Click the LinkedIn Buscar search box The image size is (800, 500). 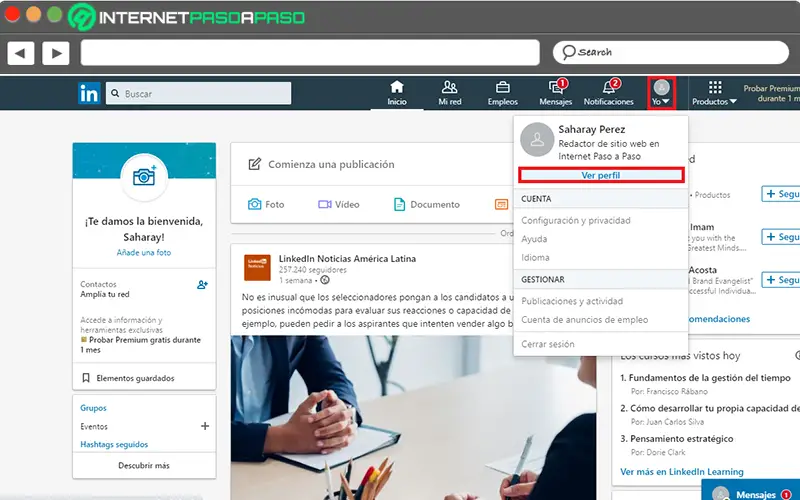pos(198,93)
